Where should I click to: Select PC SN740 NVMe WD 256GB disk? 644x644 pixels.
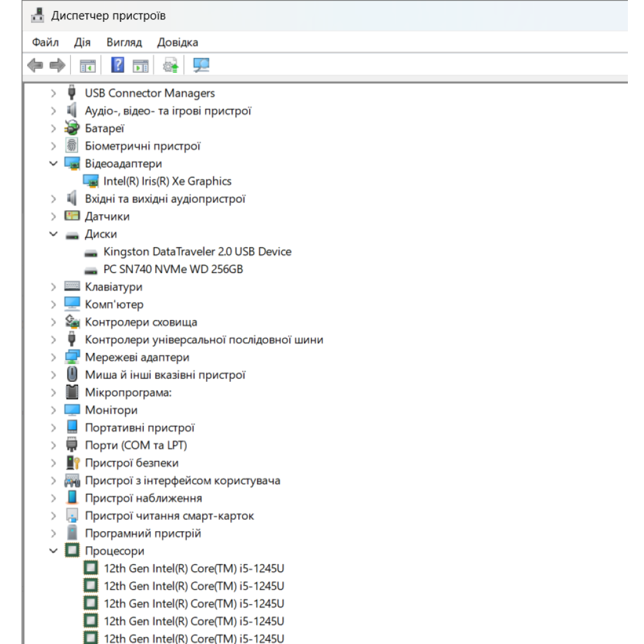pyautogui.click(x=173, y=269)
